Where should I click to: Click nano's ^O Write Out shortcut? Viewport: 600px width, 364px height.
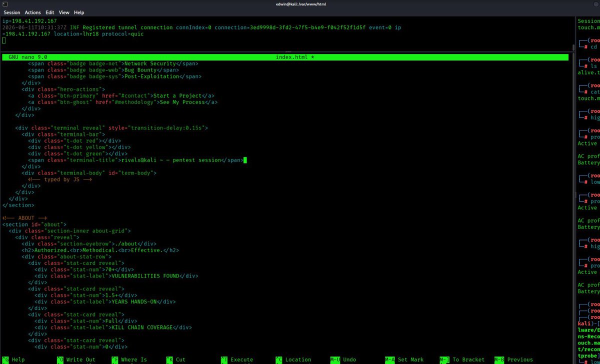(76, 359)
